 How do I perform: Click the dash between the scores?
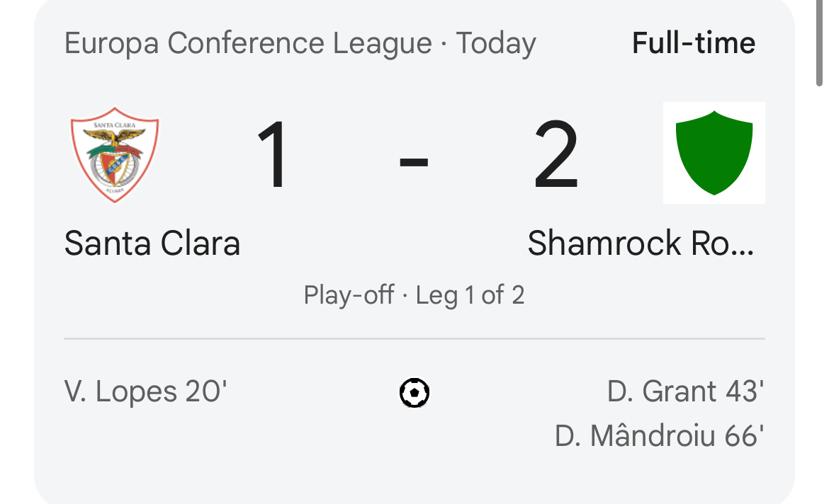[x=414, y=161]
